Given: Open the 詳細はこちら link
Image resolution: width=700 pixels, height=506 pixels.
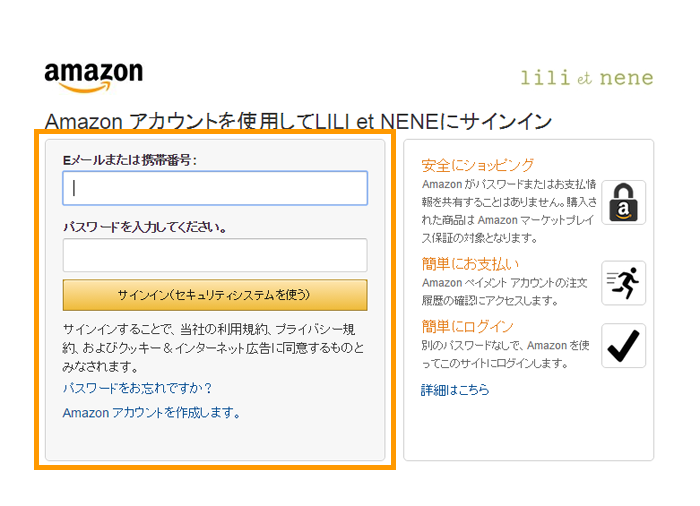Looking at the screenshot, I should tap(455, 390).
